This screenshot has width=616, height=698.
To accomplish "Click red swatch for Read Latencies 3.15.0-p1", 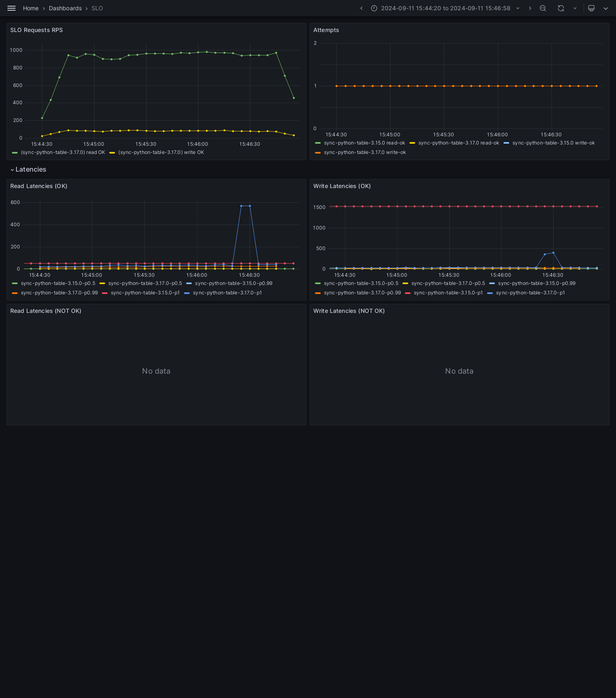I will 105,293.
